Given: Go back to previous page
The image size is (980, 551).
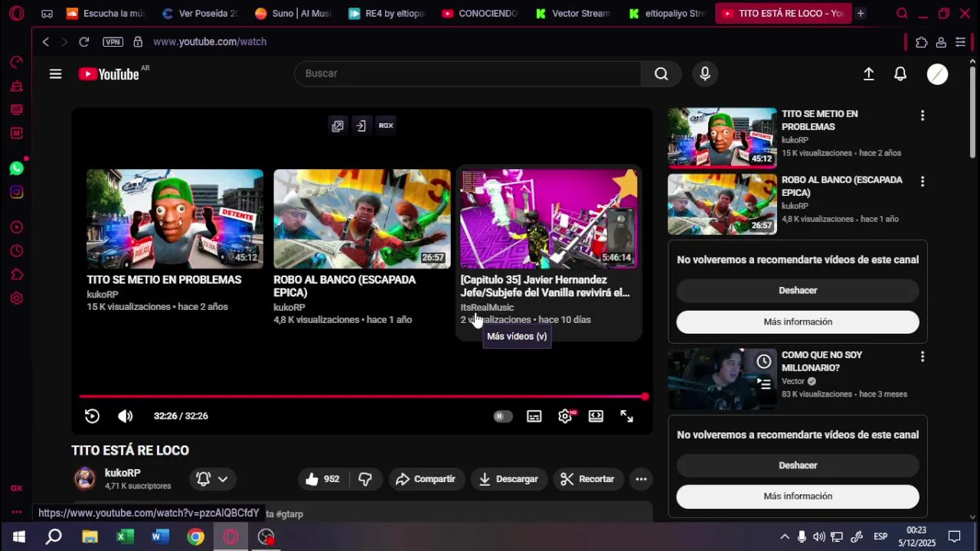Looking at the screenshot, I should pyautogui.click(x=46, y=42).
